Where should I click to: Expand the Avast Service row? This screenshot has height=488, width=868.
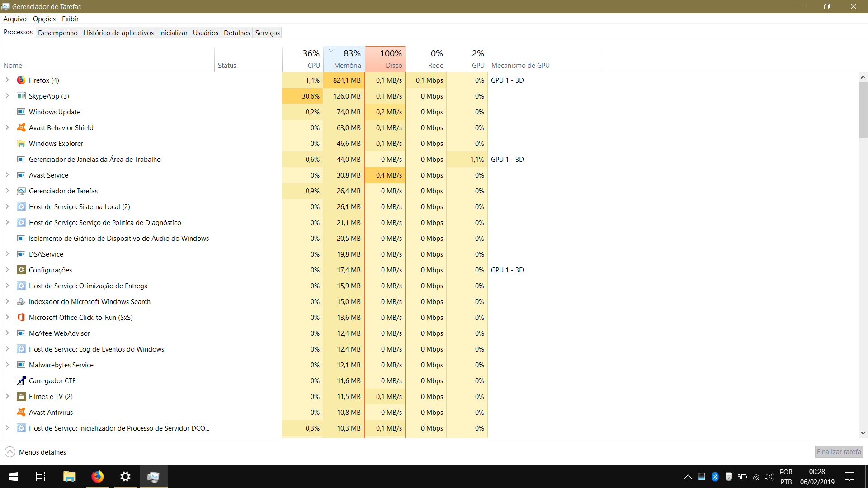(x=7, y=175)
